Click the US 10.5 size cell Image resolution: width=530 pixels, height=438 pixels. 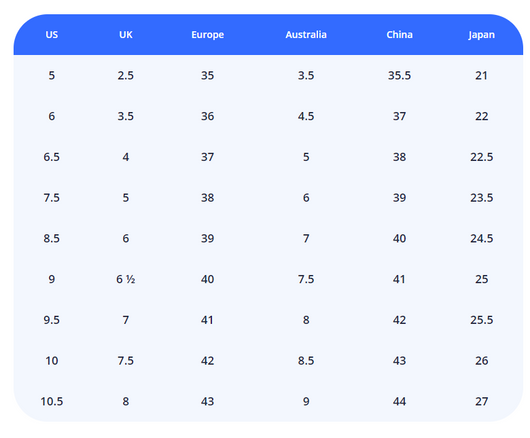click(x=52, y=402)
